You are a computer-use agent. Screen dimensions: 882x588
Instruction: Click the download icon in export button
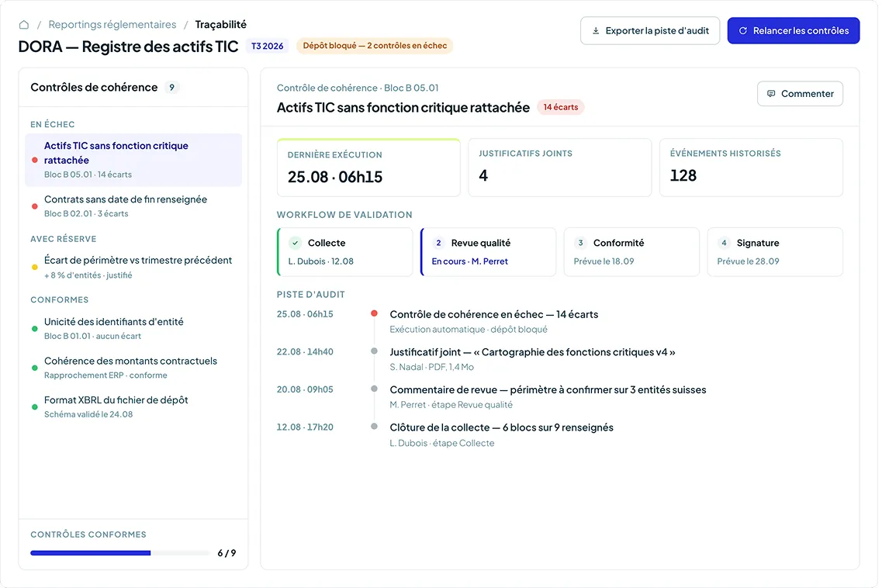pyautogui.click(x=596, y=31)
